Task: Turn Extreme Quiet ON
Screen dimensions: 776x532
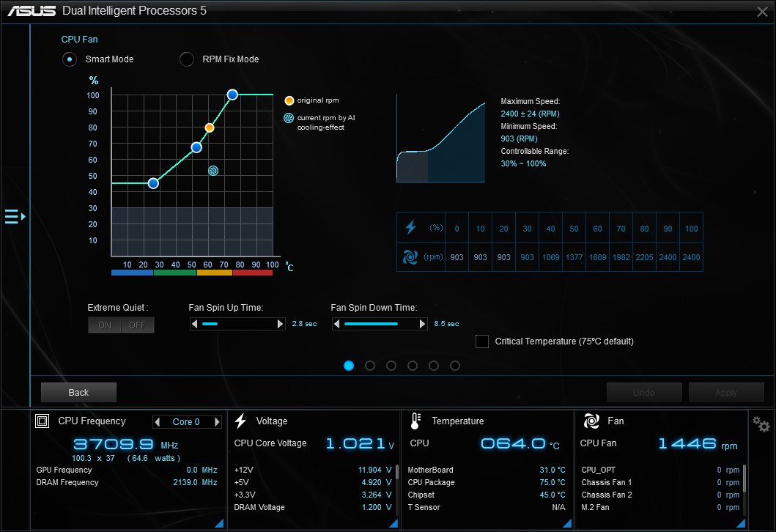Action: pos(105,325)
